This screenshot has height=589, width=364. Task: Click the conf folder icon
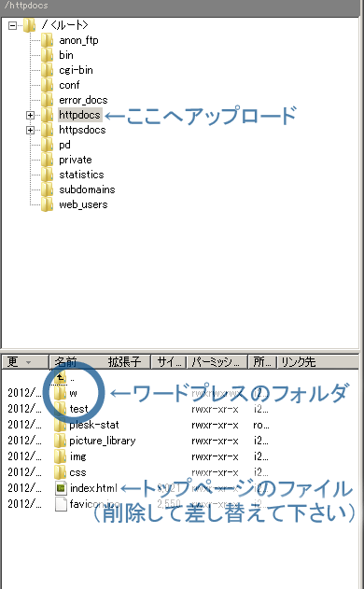point(47,85)
